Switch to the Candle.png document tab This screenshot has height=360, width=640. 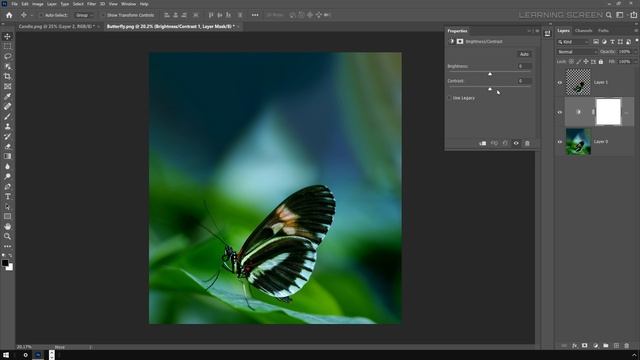click(57, 26)
